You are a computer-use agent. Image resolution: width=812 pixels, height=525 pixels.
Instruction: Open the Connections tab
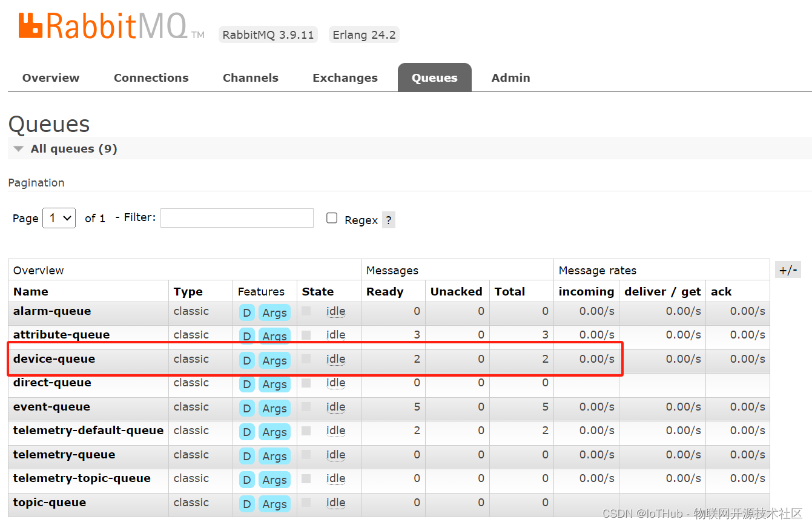151,78
